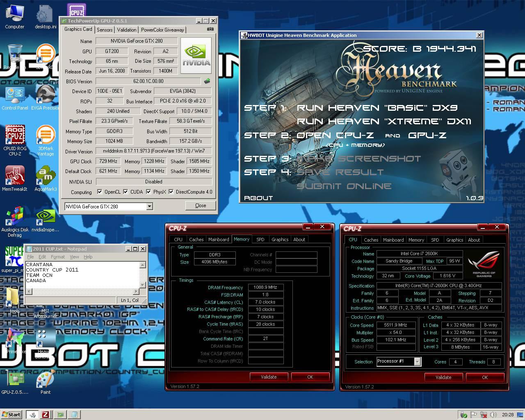The width and height of the screenshot is (525, 420).
Task: Toggle the CUDA checkbox in GPU-Z
Action: click(126, 192)
